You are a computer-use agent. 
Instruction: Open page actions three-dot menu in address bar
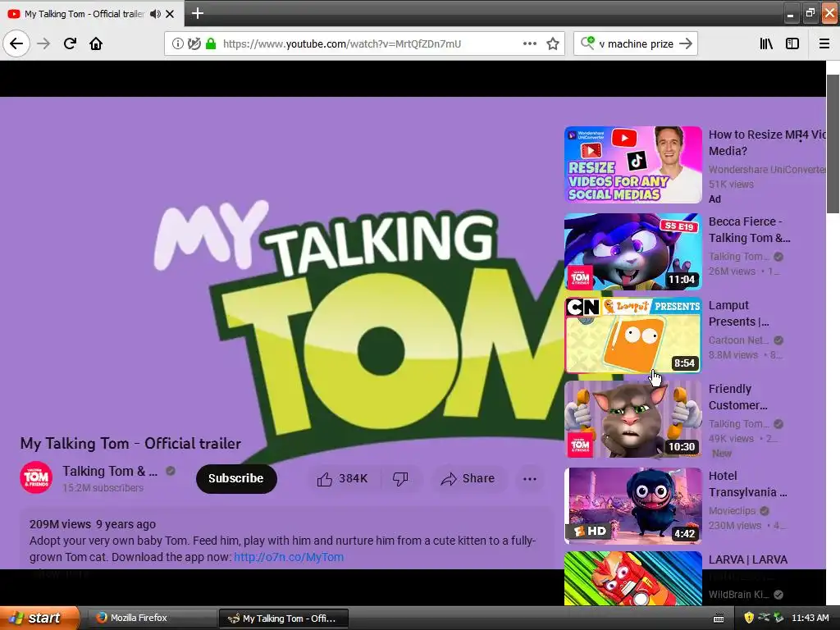(530, 44)
